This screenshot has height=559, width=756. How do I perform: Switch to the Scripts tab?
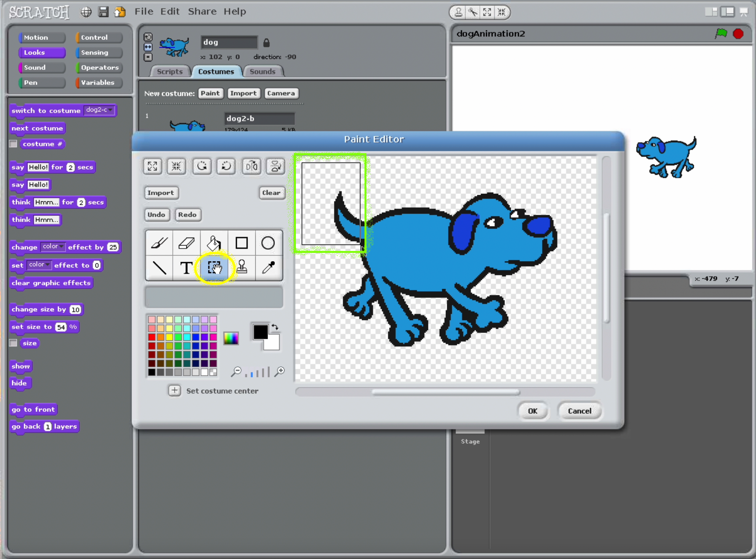coord(170,71)
